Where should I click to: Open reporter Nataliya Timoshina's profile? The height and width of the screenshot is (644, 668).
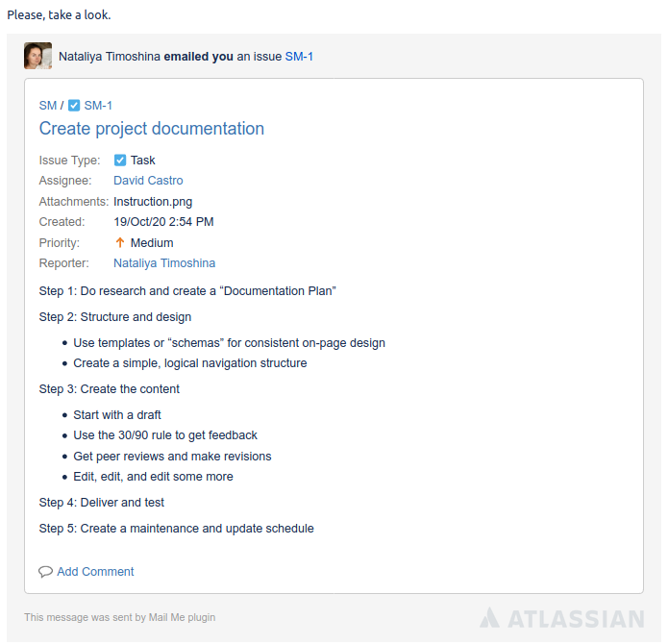164,263
